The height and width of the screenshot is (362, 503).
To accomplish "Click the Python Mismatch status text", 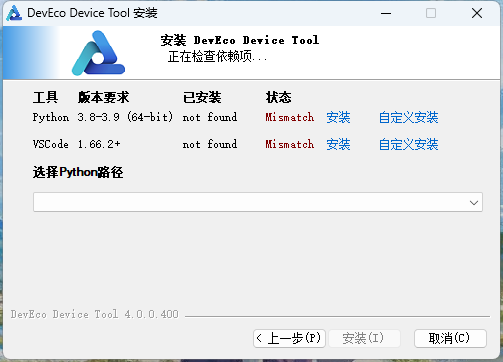I will click(290, 117).
